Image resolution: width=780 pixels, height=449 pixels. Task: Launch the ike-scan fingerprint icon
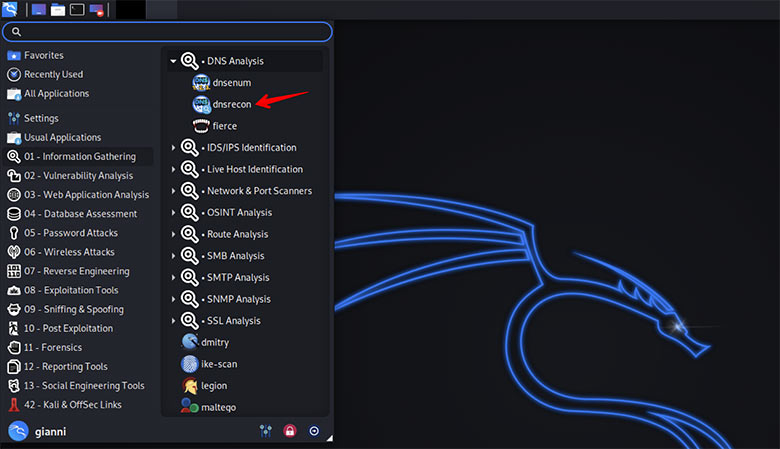[x=190, y=364]
